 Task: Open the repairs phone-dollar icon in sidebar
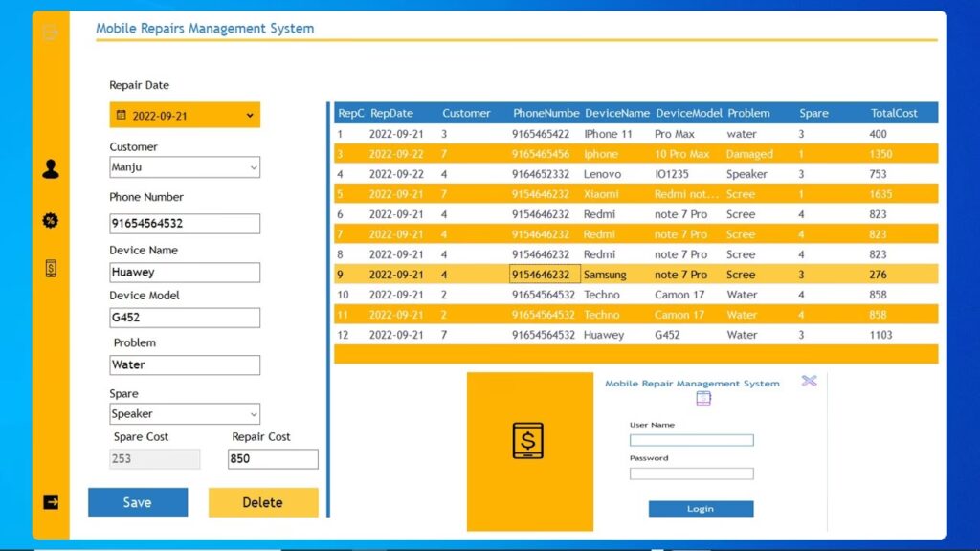pyautogui.click(x=51, y=269)
